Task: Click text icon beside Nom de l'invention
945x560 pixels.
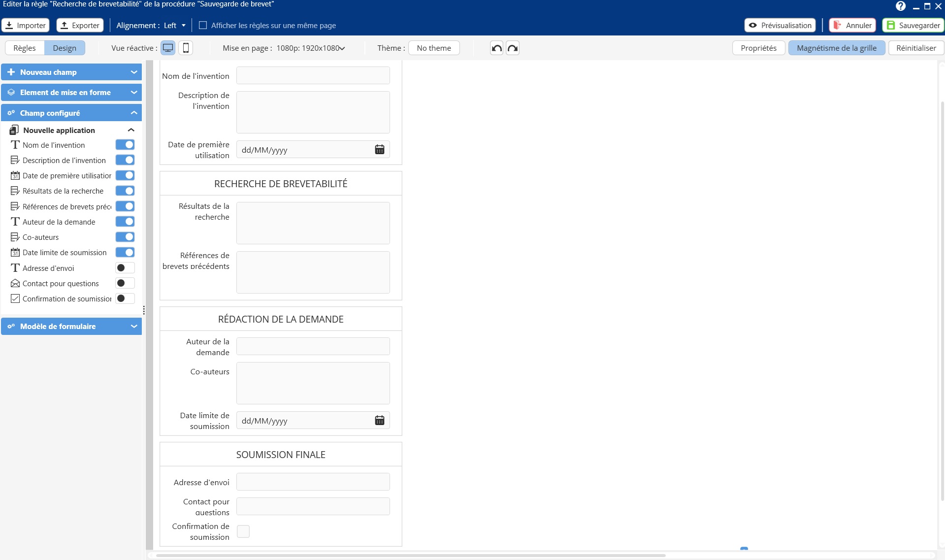Action: (15, 145)
